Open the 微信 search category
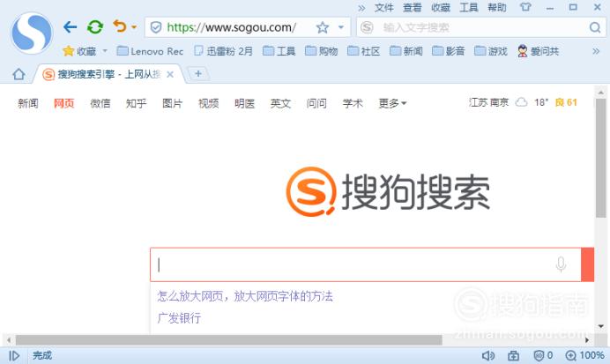The width and height of the screenshot is (610, 364). point(100,103)
